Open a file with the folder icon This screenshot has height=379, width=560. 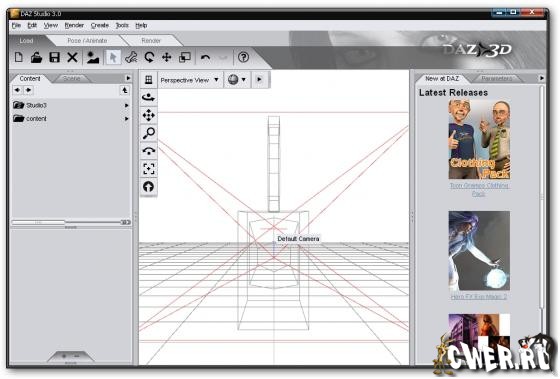(36, 57)
